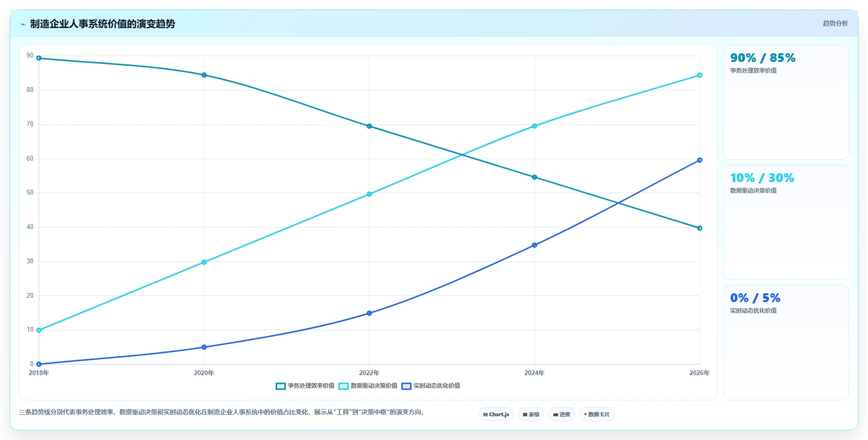Image resolution: width=868 pixels, height=440 pixels.
Task: Select the 2024年 point on the teal line at 55
Action: click(534, 177)
